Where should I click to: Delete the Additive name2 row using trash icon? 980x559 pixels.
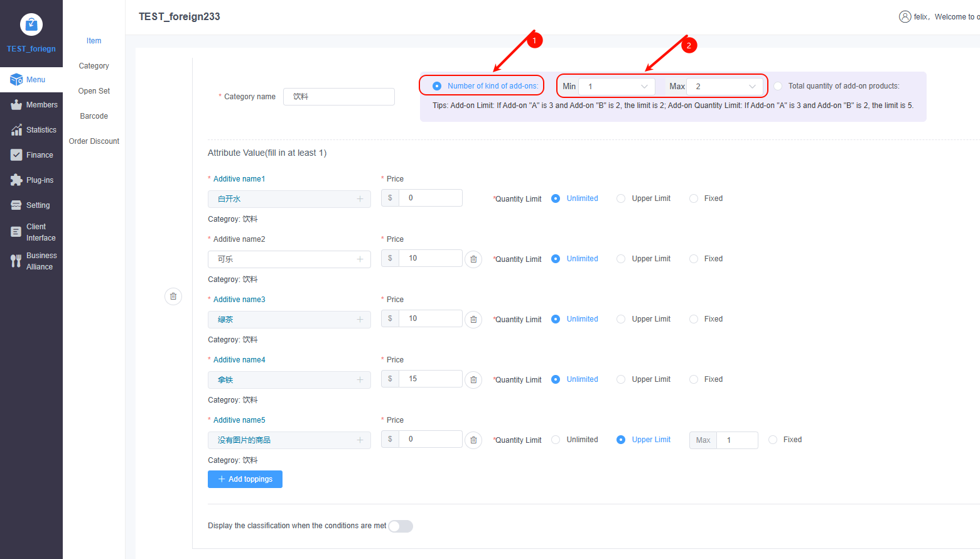tap(473, 259)
